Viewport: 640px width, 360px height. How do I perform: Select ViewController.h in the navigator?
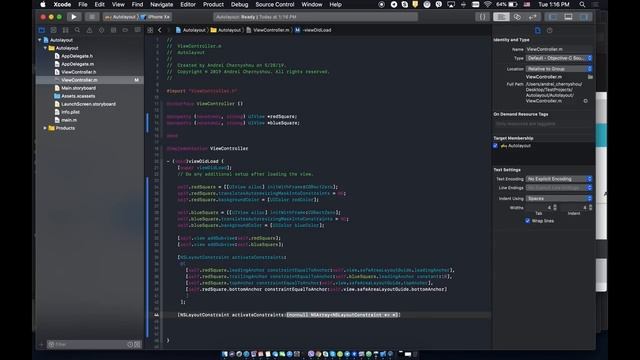78,72
